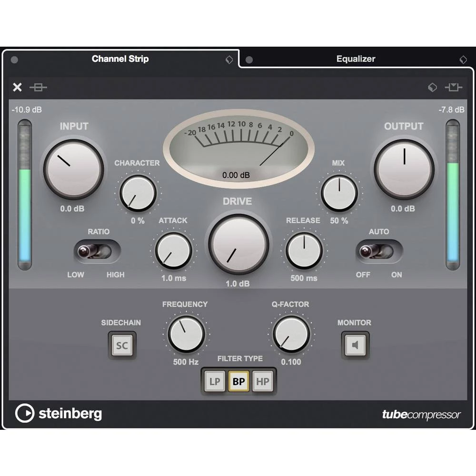This screenshot has width=476, height=476.
Task: Switch to the Equalizer tab
Action: pos(356,59)
